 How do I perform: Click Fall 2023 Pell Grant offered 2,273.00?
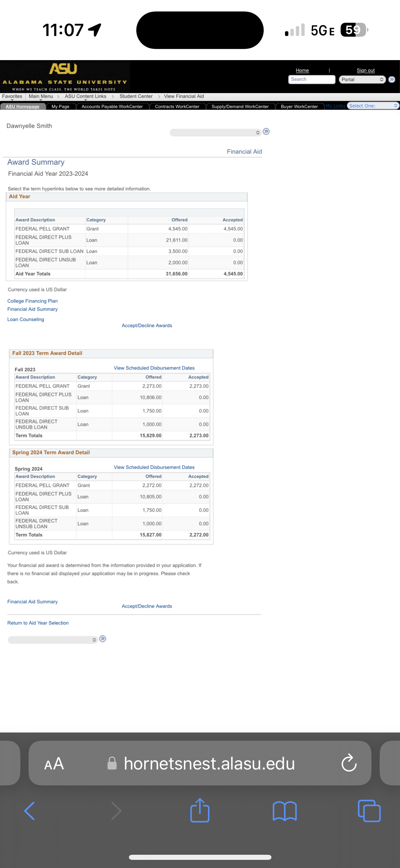152,386
